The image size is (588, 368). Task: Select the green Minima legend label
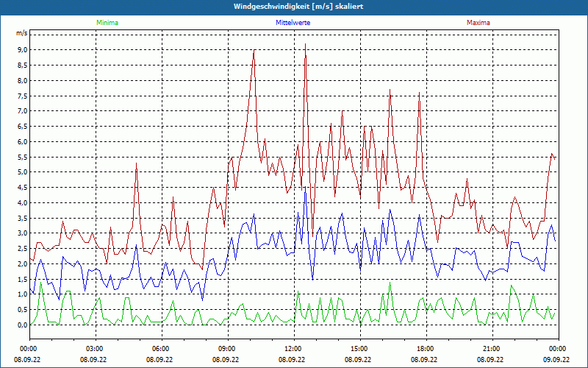107,23
